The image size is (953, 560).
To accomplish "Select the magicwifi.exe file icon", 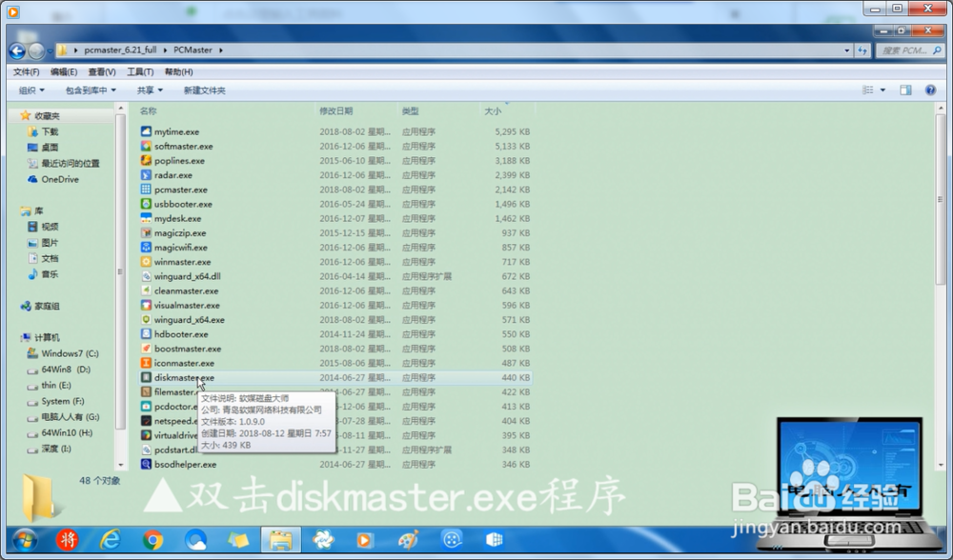I will 146,248.
